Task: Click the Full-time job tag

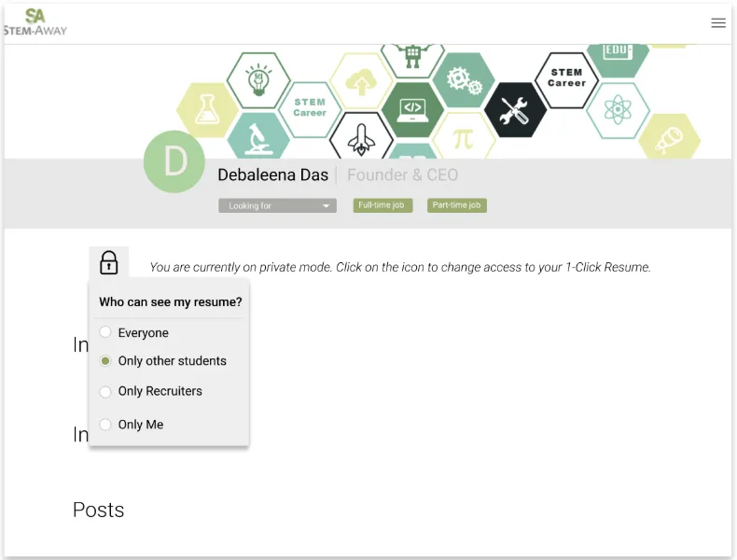Action: [x=382, y=205]
